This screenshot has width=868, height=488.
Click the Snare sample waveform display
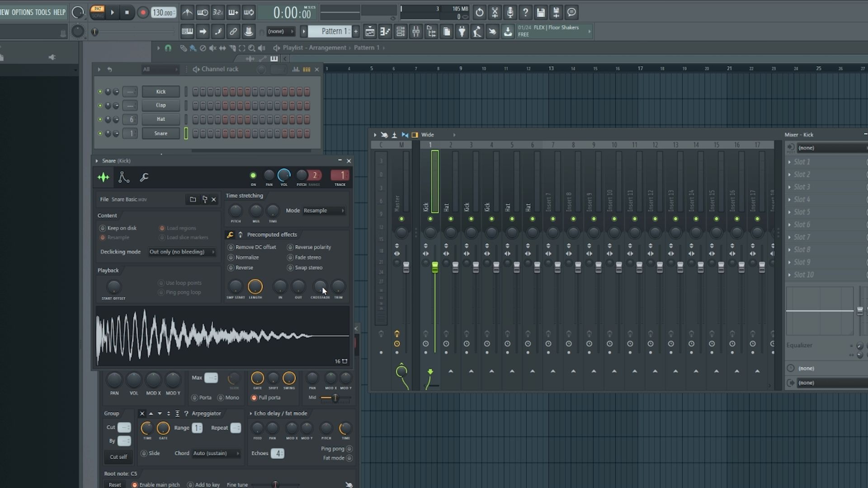pyautogui.click(x=222, y=336)
